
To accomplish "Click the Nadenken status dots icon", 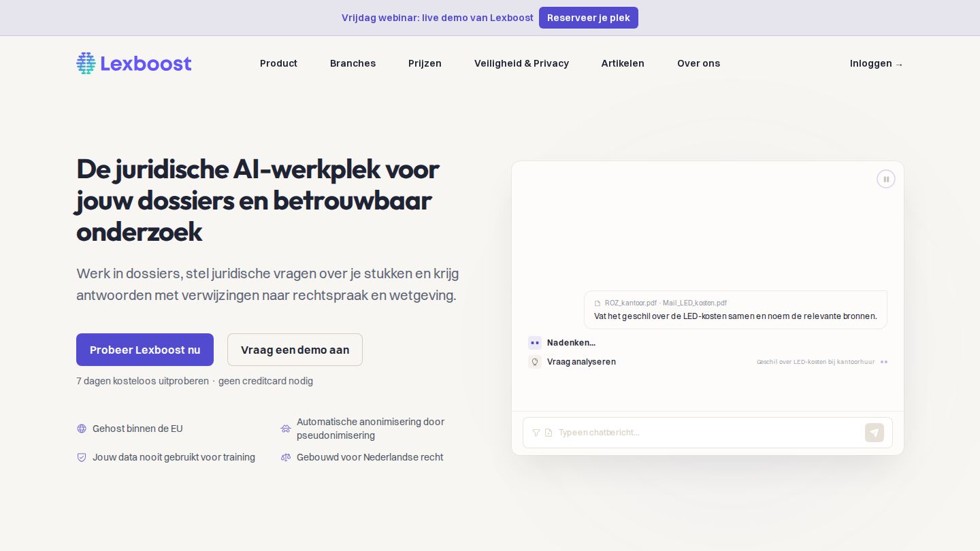I will click(535, 343).
